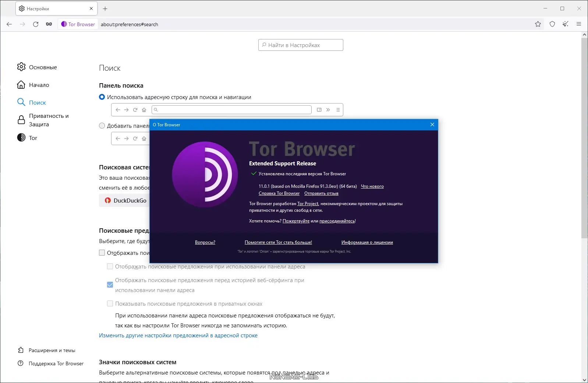
Task: Click the magnifier icon next to Поиск in the sidebar
Action: coord(21,102)
